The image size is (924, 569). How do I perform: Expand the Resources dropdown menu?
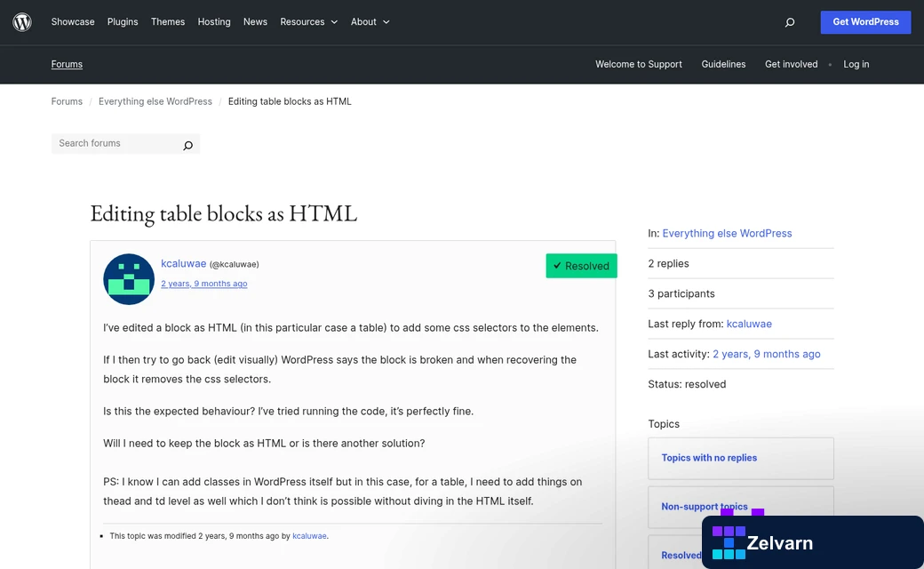click(x=309, y=22)
